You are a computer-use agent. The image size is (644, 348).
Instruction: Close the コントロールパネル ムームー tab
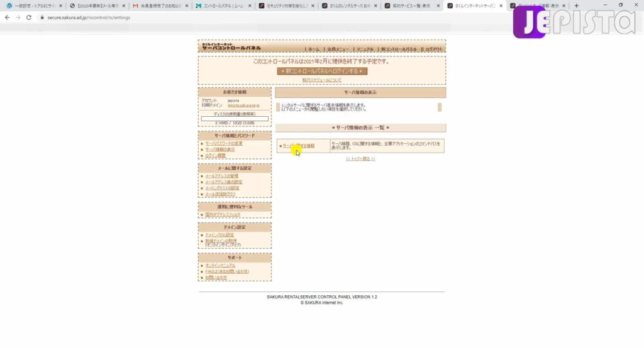coord(249,6)
